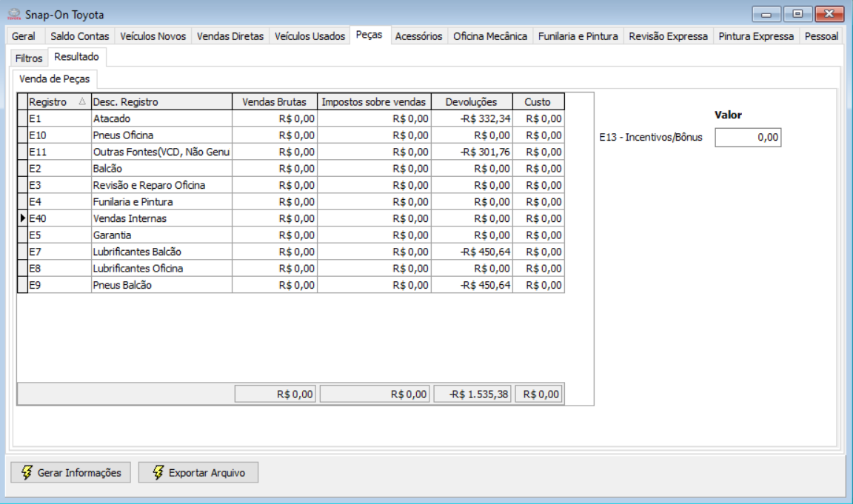Select the Peças tab
853x504 pixels.
369,35
